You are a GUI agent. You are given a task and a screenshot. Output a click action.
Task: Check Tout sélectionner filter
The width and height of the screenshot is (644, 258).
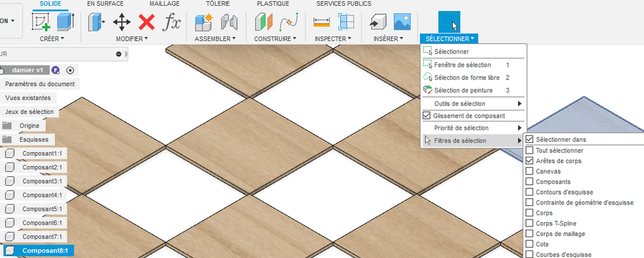pyautogui.click(x=530, y=151)
